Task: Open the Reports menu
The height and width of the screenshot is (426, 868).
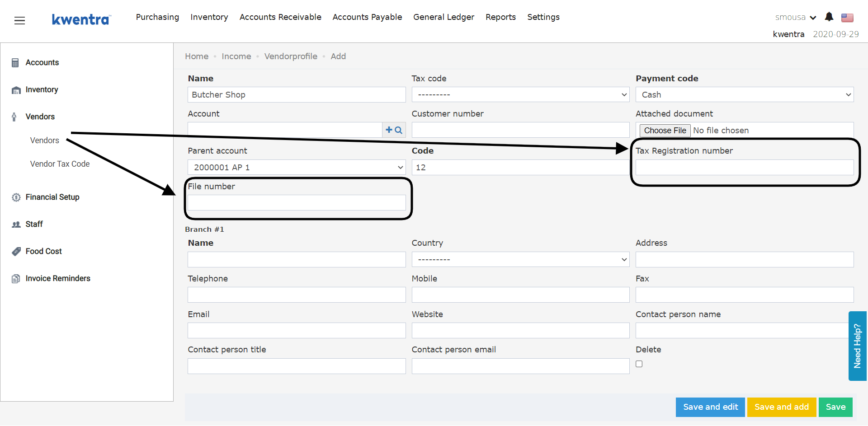Action: tap(500, 17)
